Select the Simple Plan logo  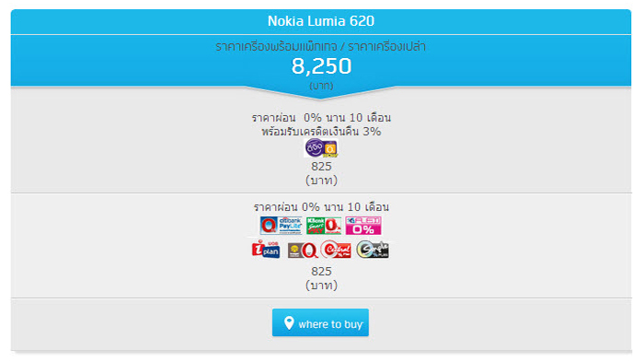coord(373,250)
